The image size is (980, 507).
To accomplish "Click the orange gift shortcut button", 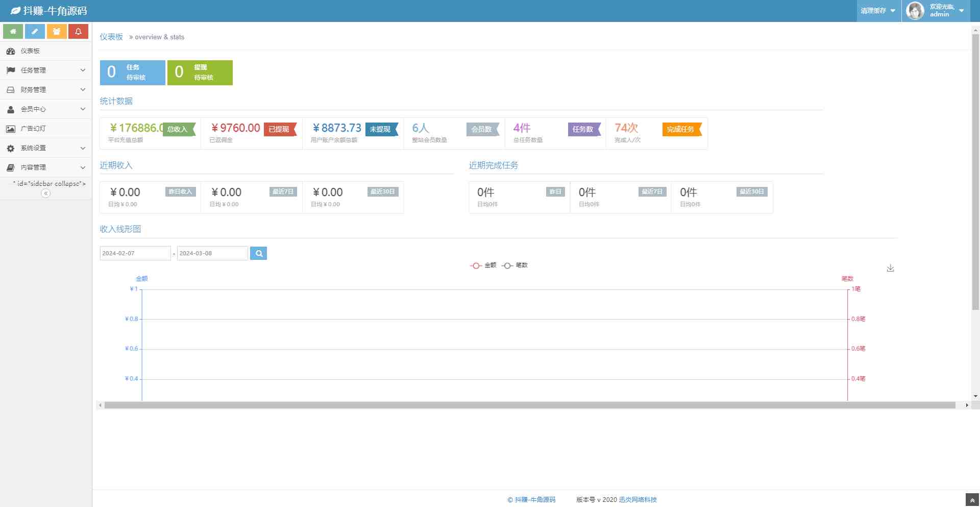I will click(x=57, y=32).
